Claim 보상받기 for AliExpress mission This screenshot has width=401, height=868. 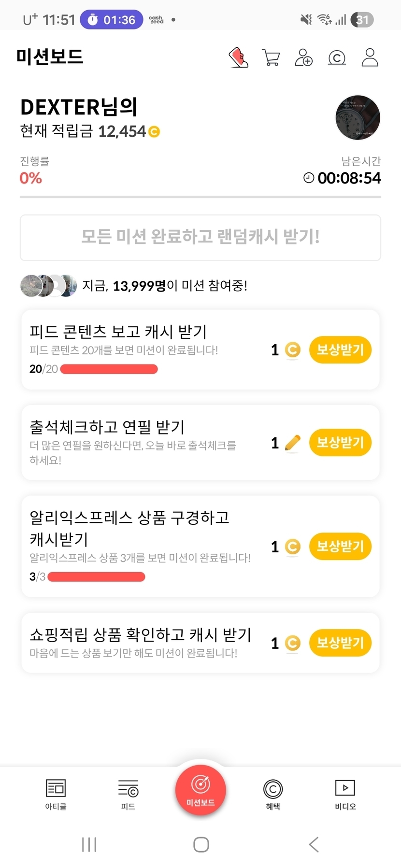click(340, 546)
